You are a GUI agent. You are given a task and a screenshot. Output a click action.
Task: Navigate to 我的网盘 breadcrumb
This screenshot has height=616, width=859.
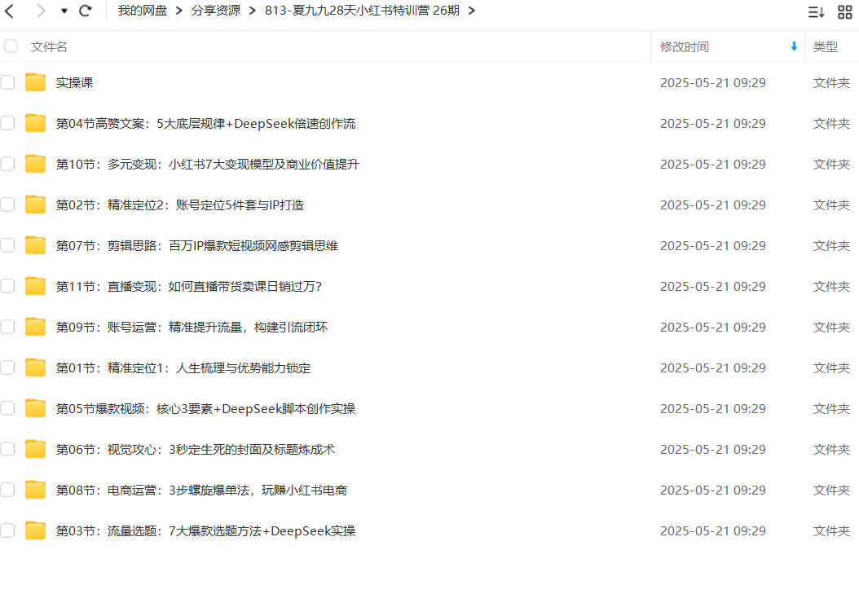[x=143, y=11]
